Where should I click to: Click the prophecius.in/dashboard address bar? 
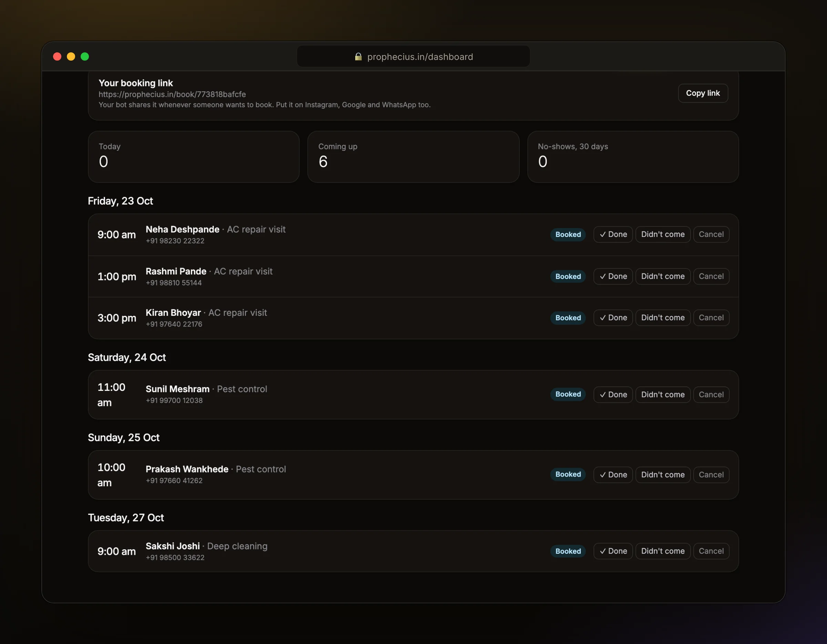[413, 56]
